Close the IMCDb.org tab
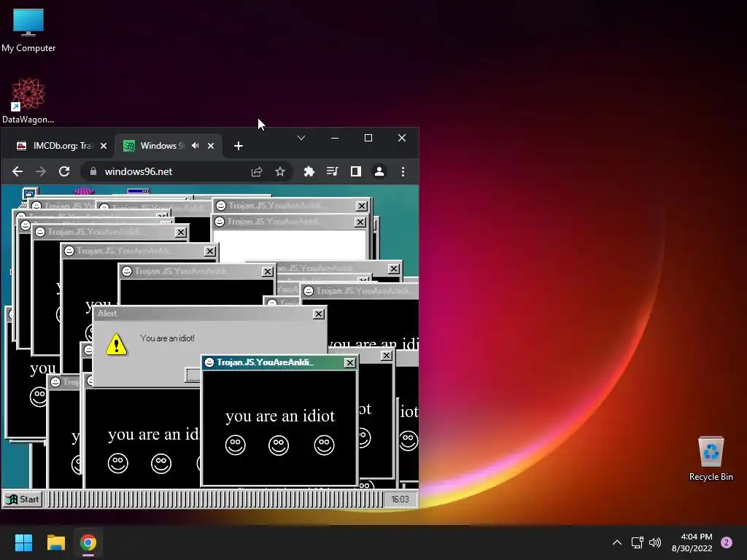 click(x=104, y=146)
